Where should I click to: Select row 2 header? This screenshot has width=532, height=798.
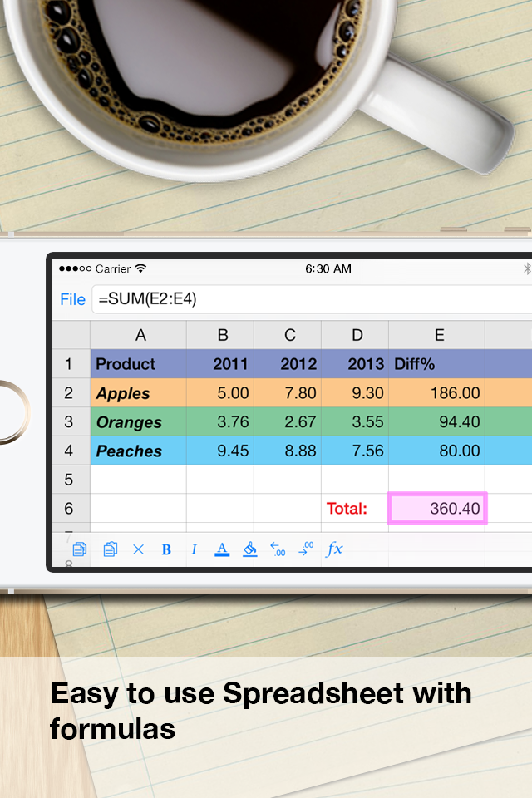point(71,393)
